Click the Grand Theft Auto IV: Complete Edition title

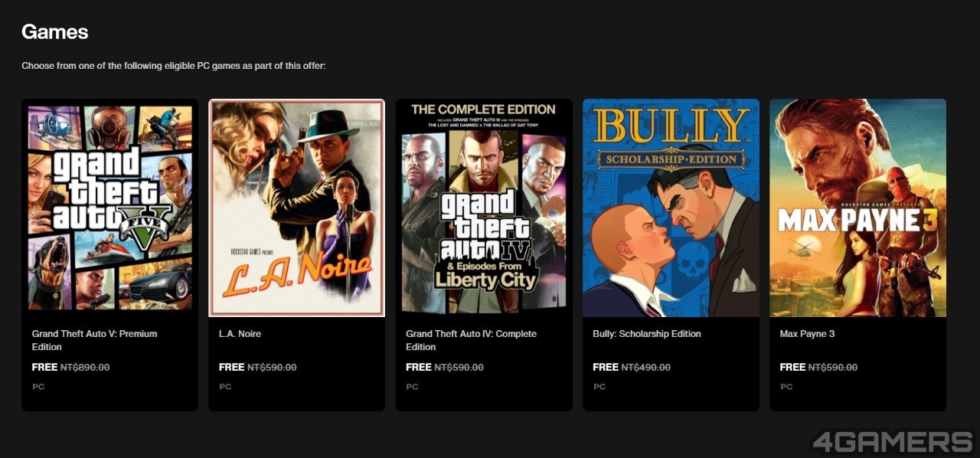(x=471, y=340)
